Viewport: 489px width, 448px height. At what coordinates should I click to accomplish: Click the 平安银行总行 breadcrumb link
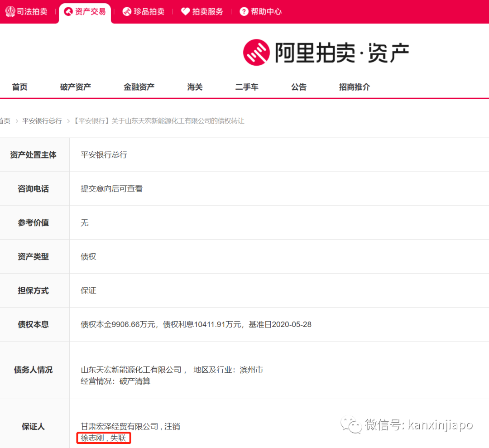42,121
